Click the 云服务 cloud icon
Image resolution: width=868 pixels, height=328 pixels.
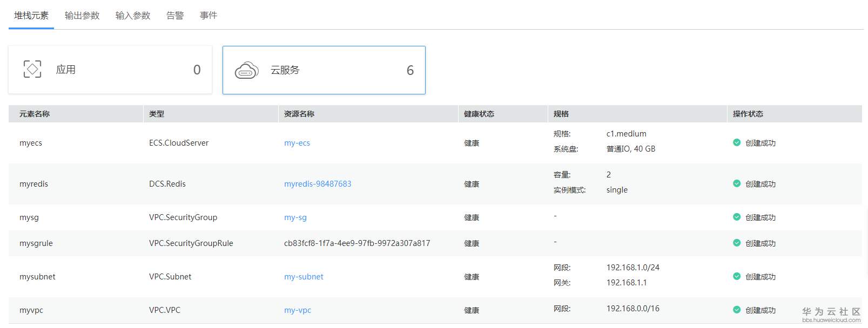(x=246, y=71)
